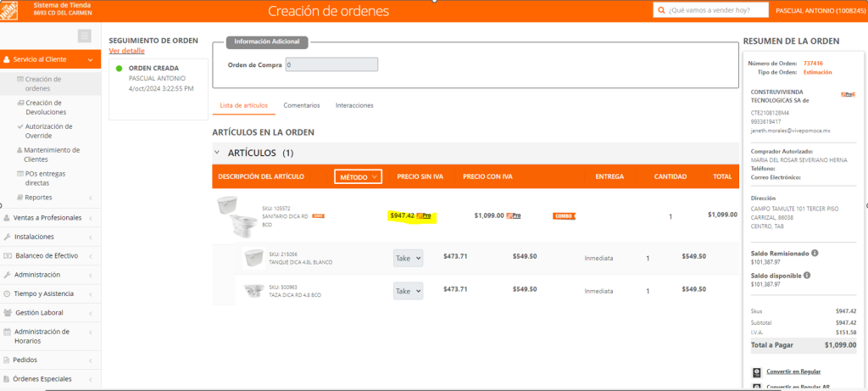868x391 pixels.
Task: Click the green ORDEN CREADA status dot
Action: pyautogui.click(x=119, y=68)
